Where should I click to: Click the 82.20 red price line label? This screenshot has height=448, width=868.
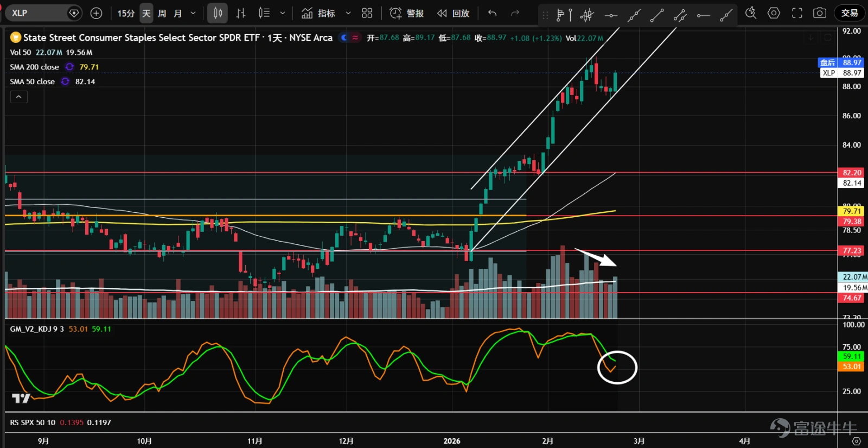852,173
